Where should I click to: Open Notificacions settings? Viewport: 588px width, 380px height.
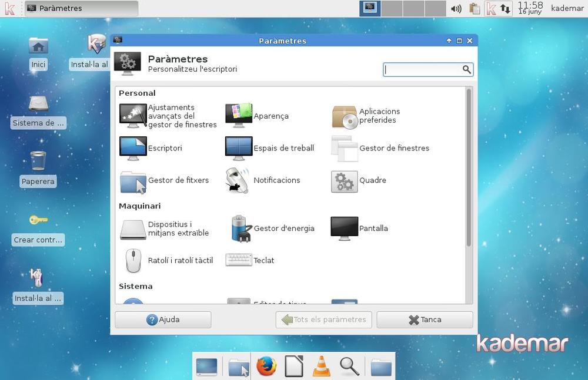(239, 180)
